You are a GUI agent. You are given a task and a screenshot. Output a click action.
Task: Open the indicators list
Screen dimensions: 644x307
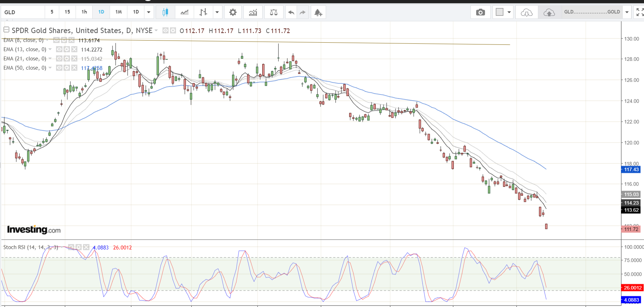click(253, 12)
